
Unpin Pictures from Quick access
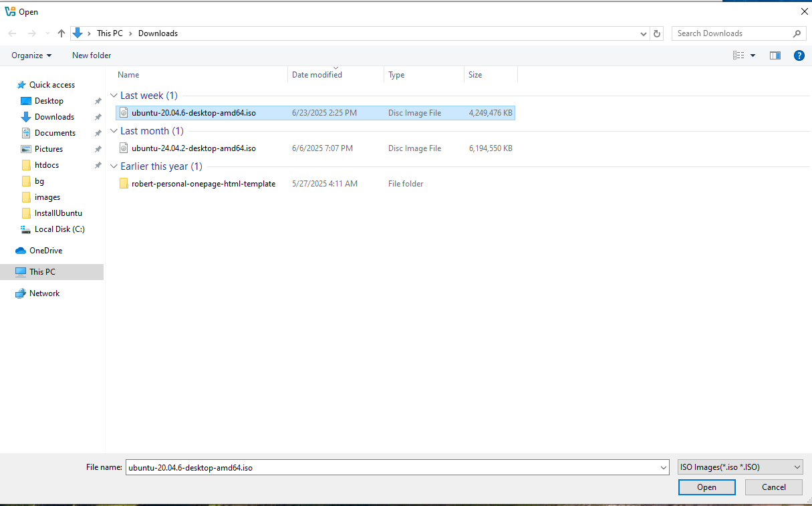click(x=98, y=148)
